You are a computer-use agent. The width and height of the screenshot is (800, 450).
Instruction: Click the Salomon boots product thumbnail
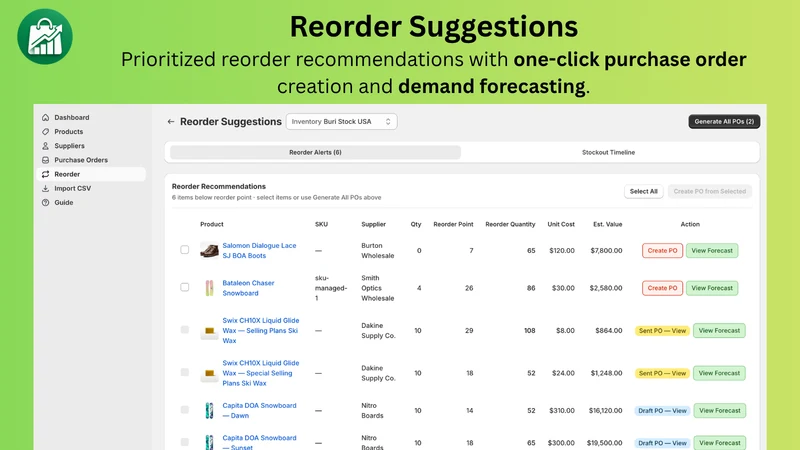[209, 251]
